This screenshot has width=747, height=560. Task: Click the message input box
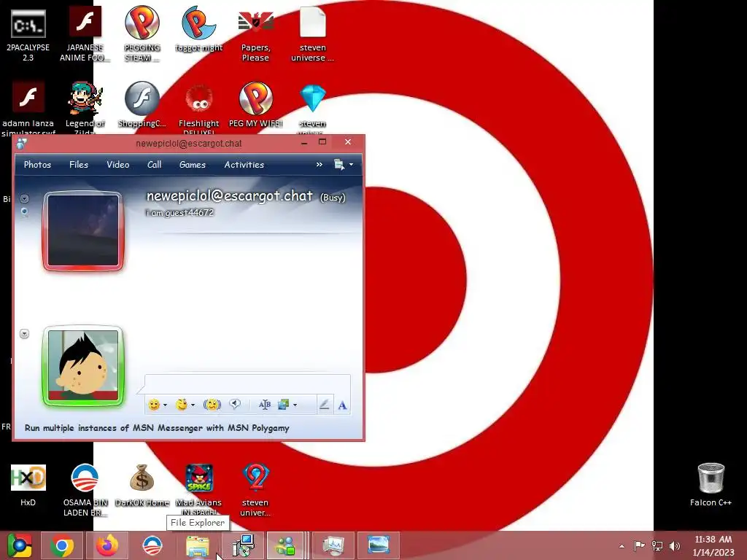coord(247,384)
